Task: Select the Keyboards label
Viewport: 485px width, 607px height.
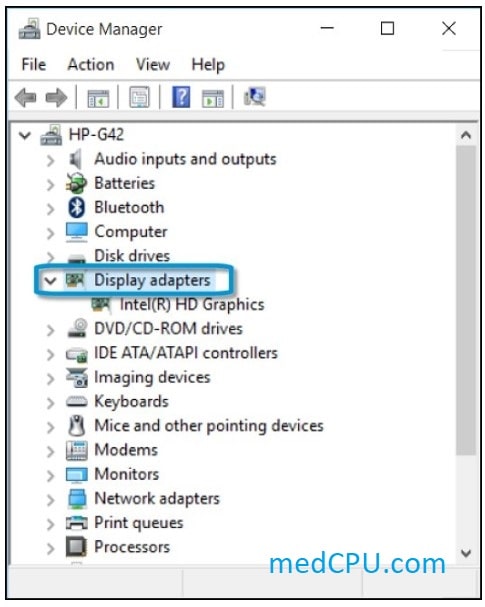Action: pyautogui.click(x=132, y=401)
